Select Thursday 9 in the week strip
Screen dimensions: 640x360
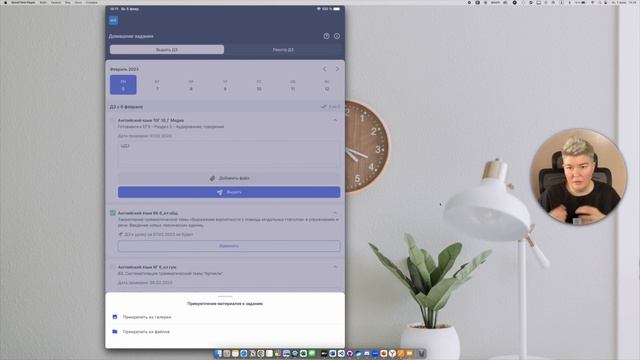[225, 85]
